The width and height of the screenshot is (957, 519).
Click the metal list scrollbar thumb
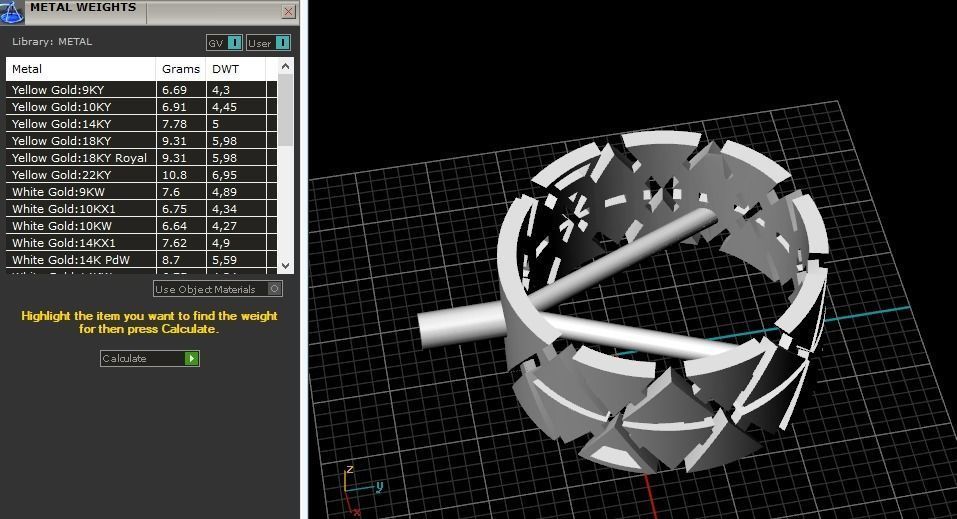285,110
